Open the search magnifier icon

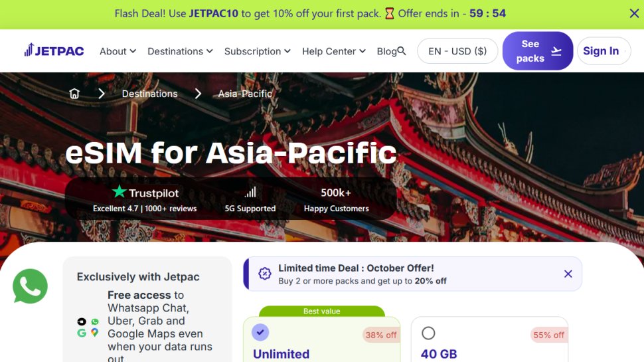tap(402, 51)
